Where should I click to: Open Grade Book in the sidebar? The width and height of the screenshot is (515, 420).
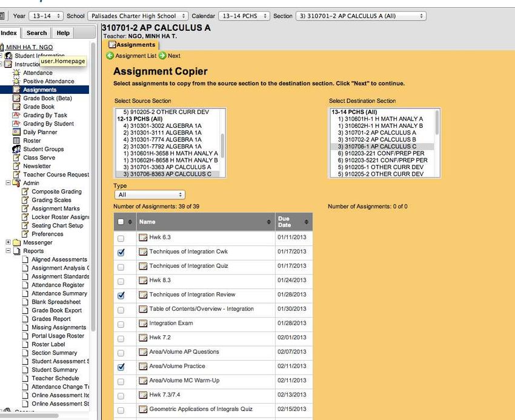(39, 107)
